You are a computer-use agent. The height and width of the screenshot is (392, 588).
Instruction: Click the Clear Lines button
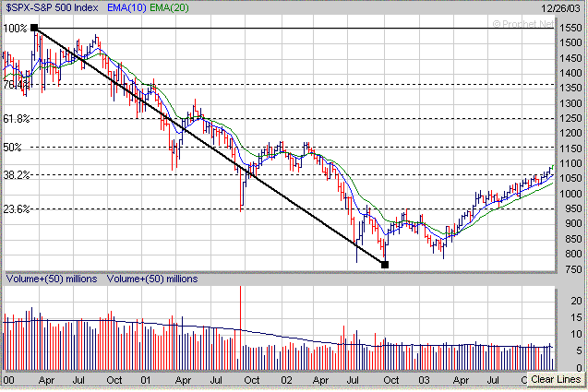pyautogui.click(x=556, y=379)
